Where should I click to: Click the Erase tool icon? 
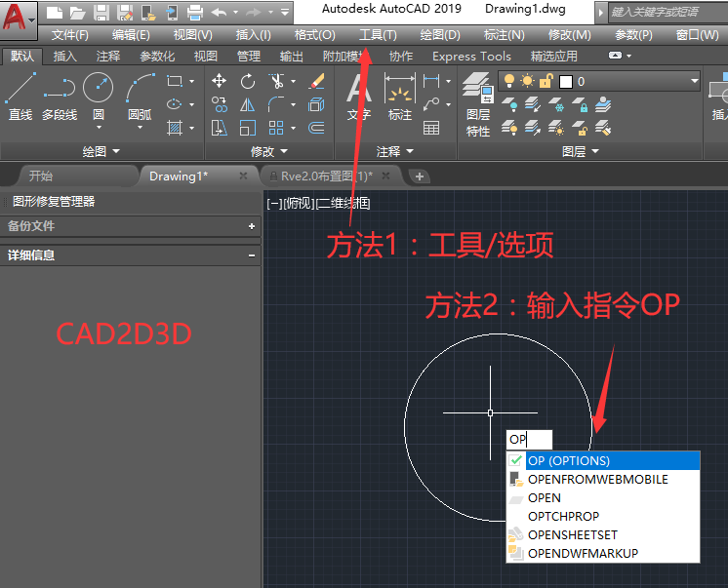[x=316, y=81]
